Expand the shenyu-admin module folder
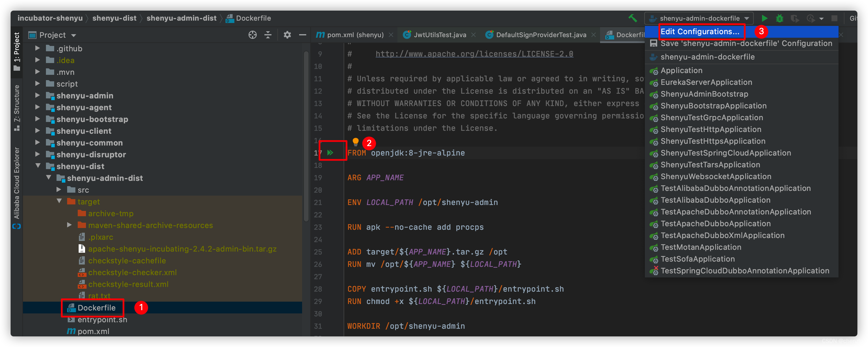The width and height of the screenshot is (868, 347). [x=38, y=95]
